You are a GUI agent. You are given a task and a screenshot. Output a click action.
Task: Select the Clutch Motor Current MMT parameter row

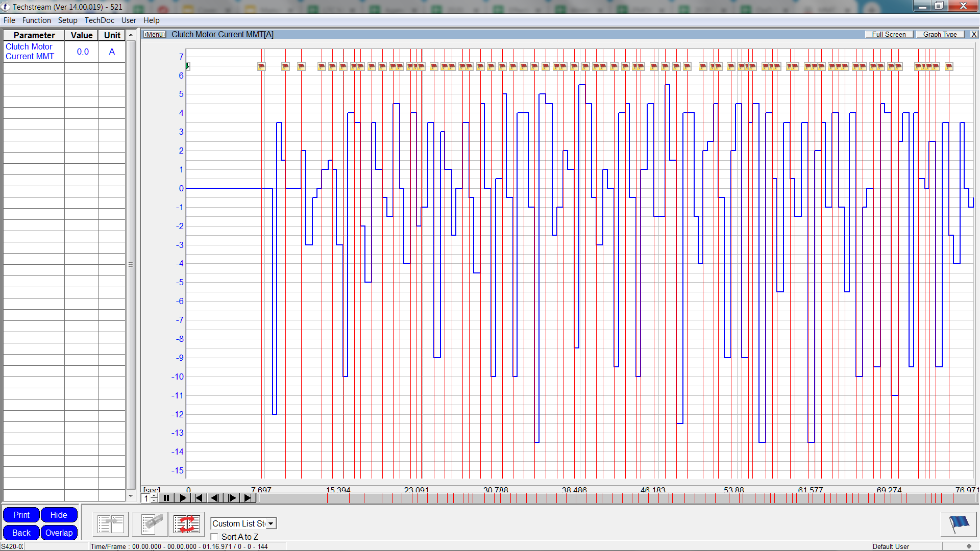point(34,52)
